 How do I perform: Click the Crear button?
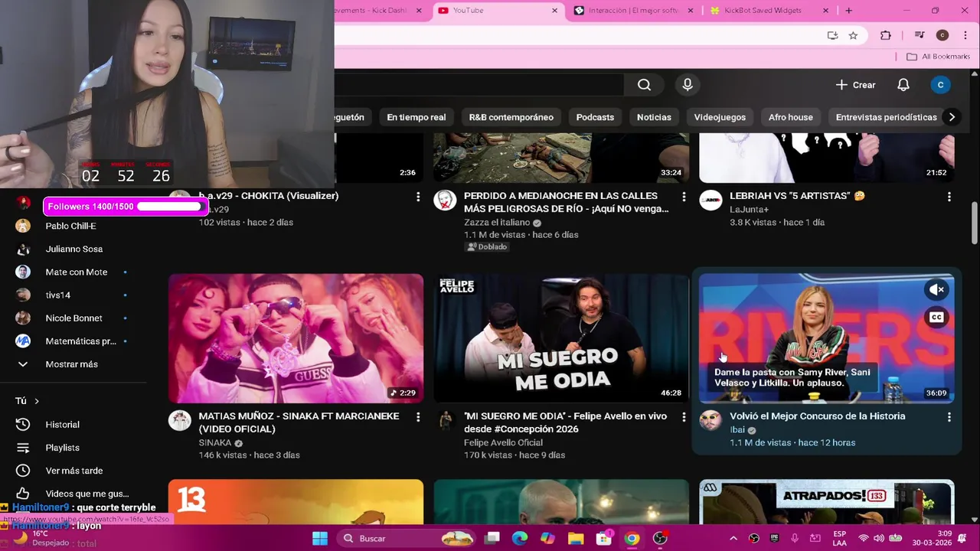(855, 85)
